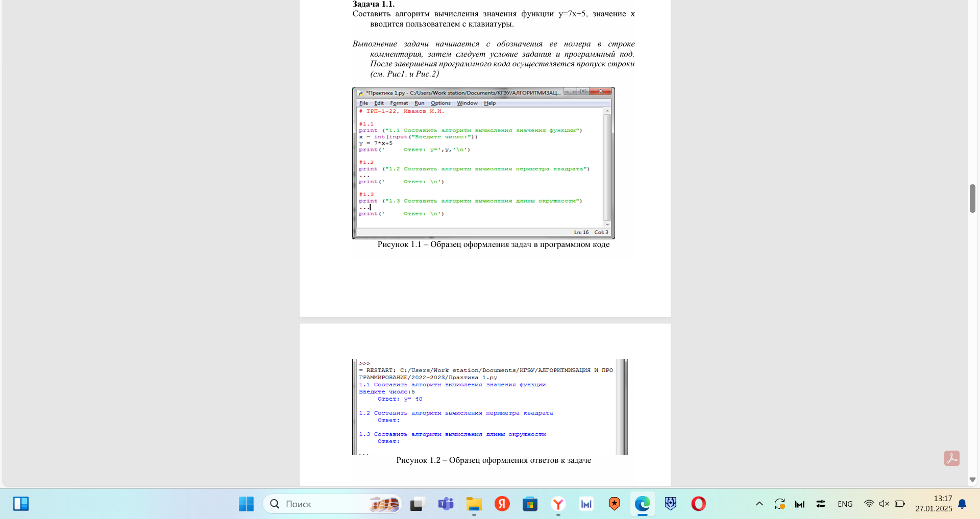Open the Adobe Acrobat PDF icon

951,458
